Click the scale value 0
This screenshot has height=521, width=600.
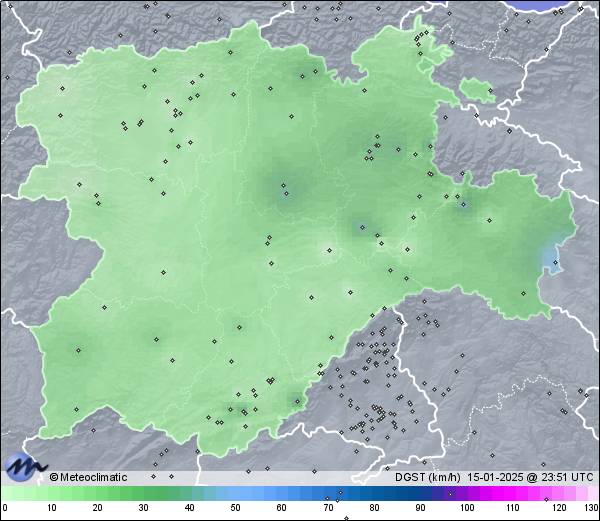coord(5,508)
